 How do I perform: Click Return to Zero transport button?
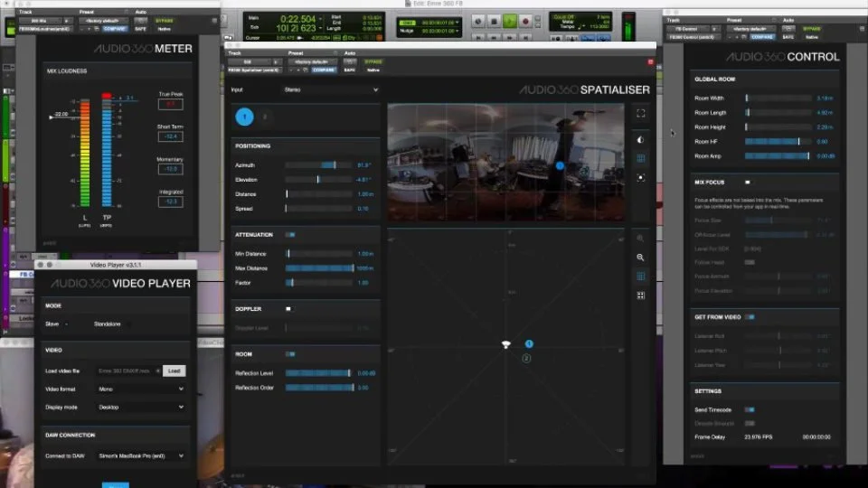click(478, 38)
